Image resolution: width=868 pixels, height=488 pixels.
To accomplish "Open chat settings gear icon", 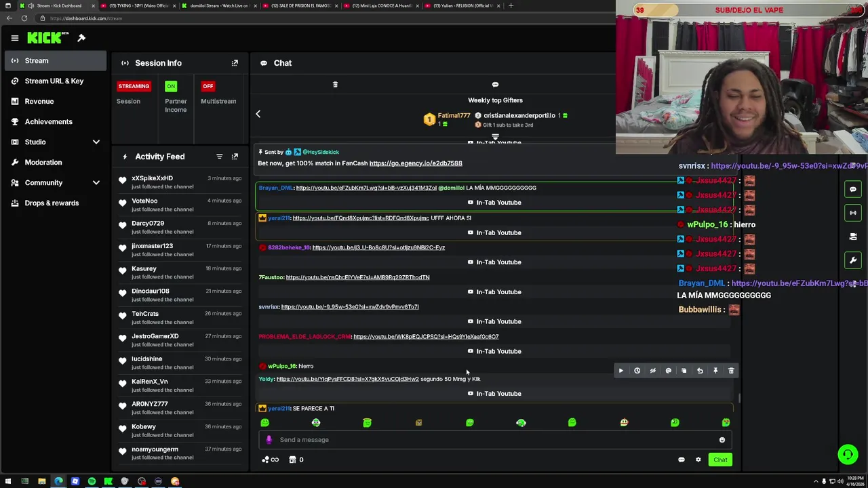I will click(698, 460).
